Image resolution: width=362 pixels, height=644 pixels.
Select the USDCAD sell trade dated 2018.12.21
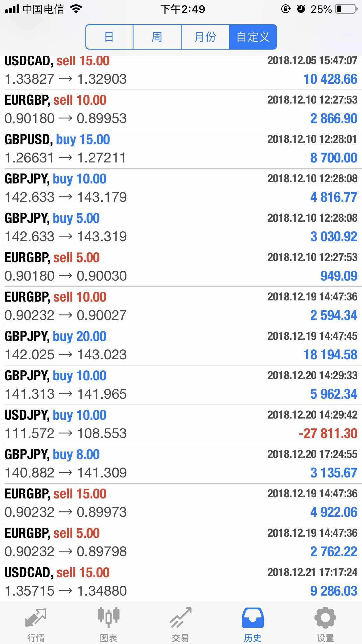pos(181,582)
